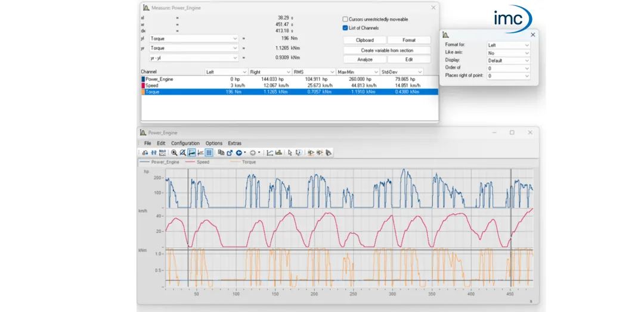Click the blue back arrow toolbar icon
Viewport: 644px width, 312px height.
point(239,153)
